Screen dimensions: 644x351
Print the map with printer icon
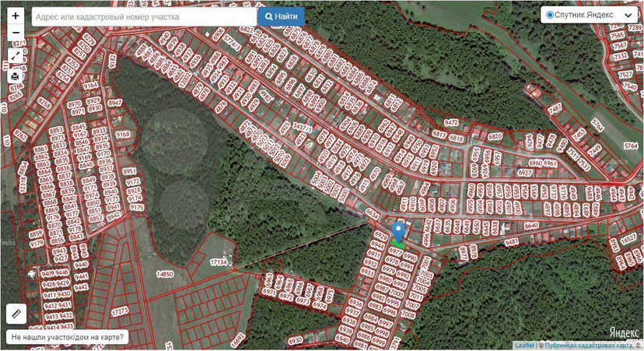(x=16, y=75)
